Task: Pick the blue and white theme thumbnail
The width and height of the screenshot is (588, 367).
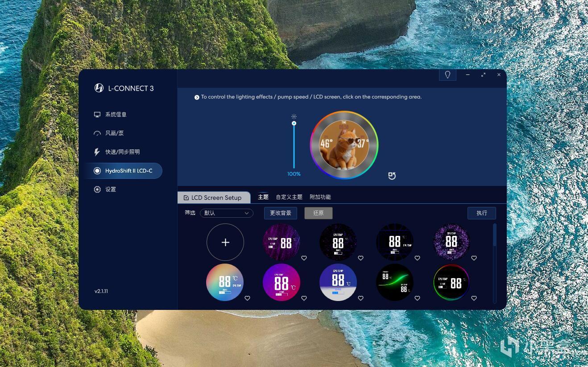Action: [338, 282]
